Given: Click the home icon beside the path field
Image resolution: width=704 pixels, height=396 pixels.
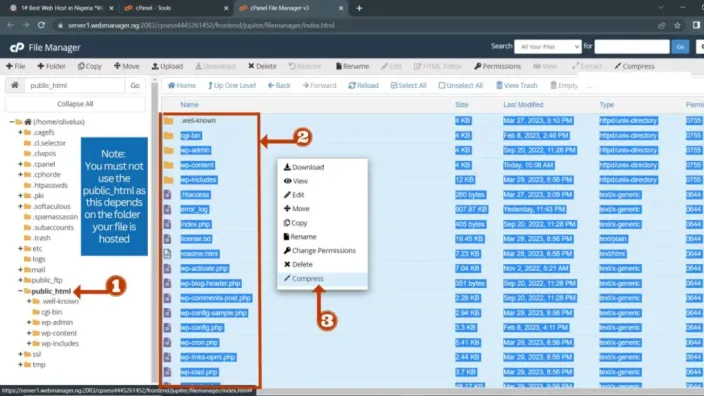Looking at the screenshot, I should coord(15,85).
